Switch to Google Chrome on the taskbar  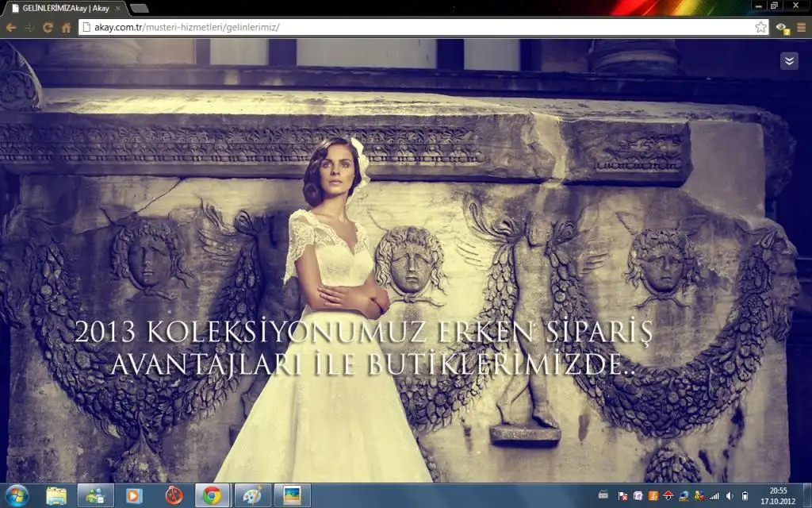(213, 496)
